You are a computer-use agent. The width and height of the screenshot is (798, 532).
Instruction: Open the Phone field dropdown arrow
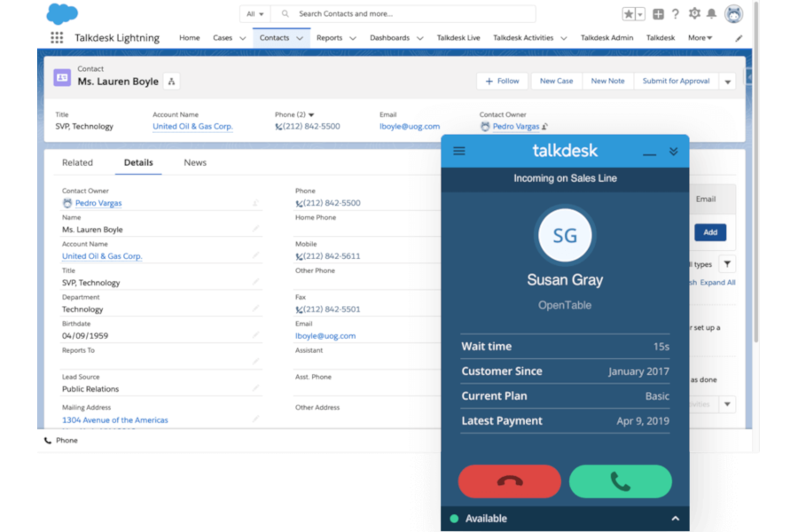click(x=312, y=114)
